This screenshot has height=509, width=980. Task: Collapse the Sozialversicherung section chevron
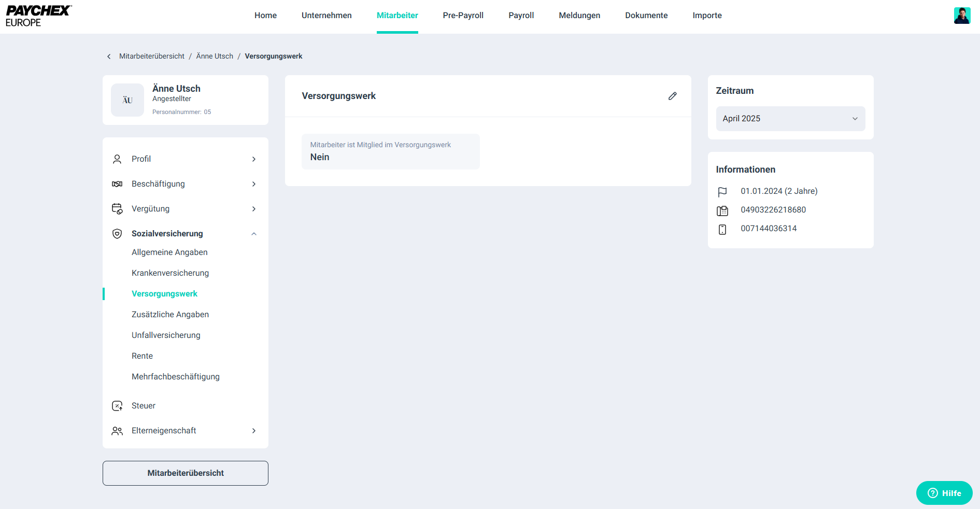[254, 234]
